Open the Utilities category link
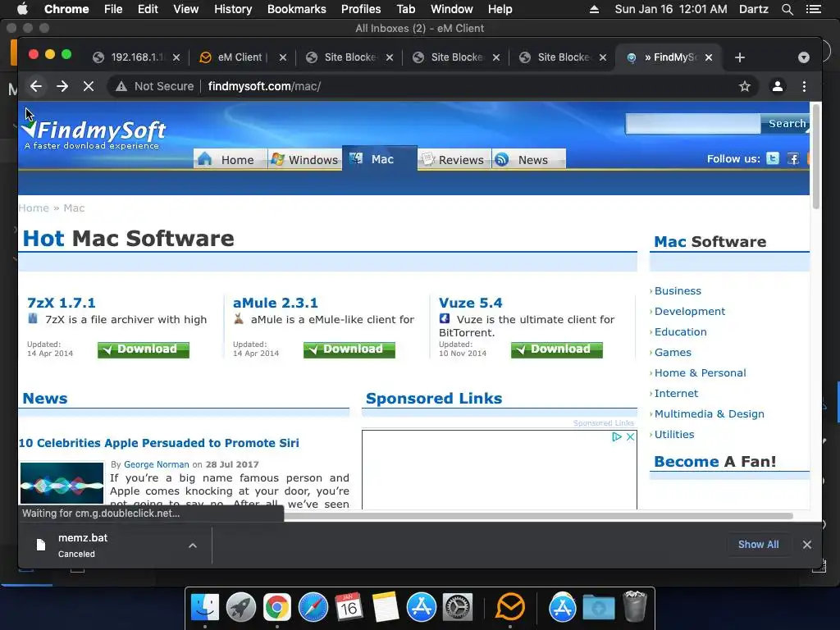 (674, 435)
